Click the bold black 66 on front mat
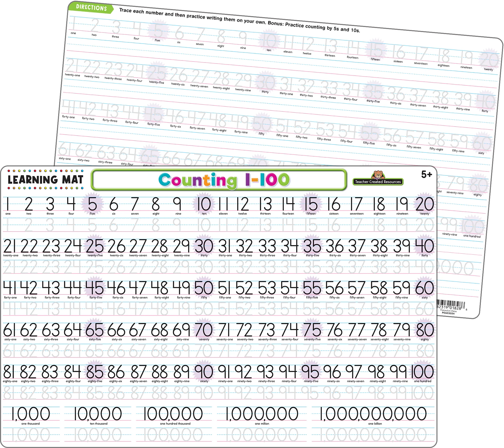 point(116,330)
